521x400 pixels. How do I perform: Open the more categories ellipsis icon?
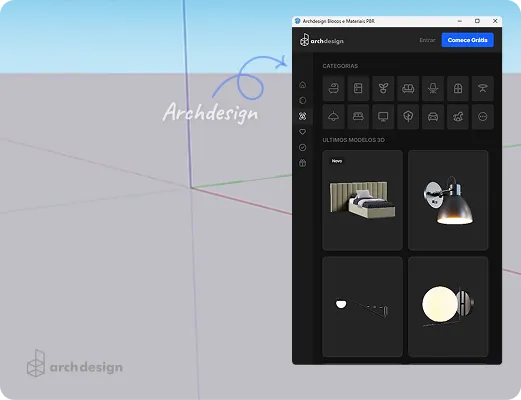pos(483,117)
